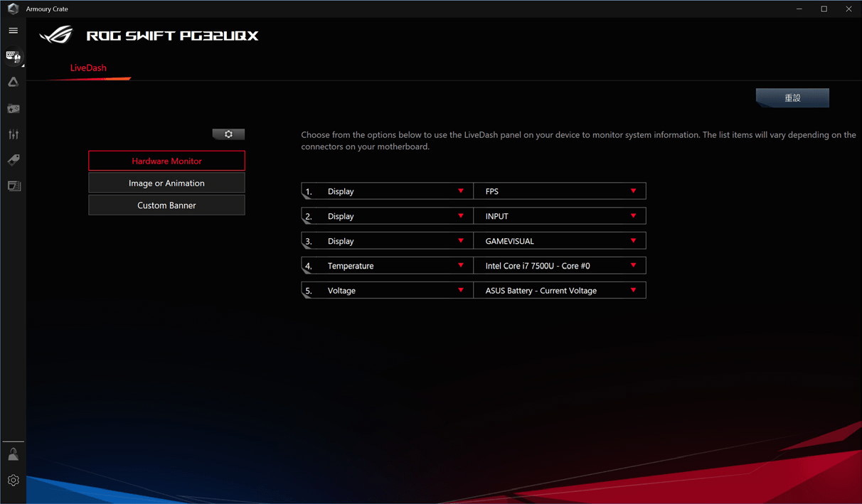The image size is (862, 504).
Task: Open the News icon in sidebar
Action: (13, 186)
